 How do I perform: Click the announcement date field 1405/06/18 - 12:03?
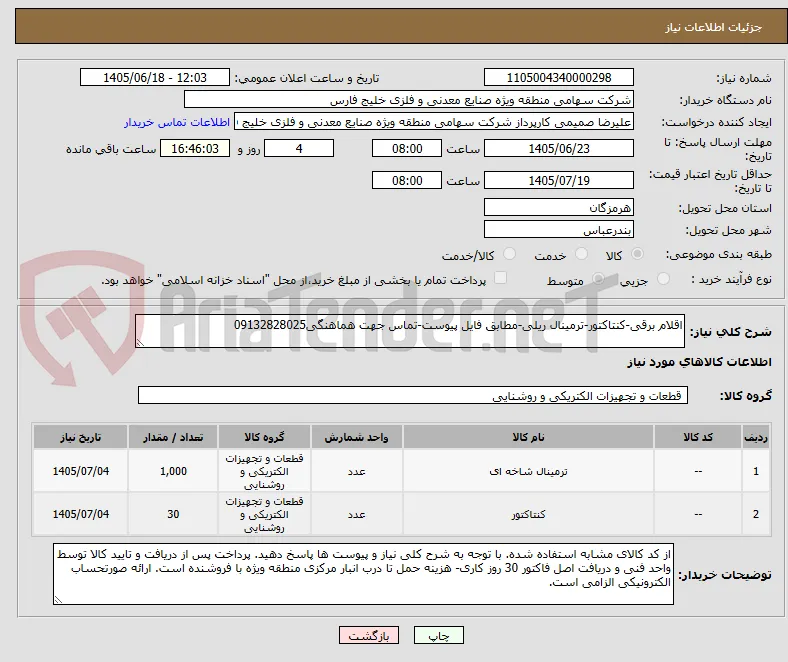(x=155, y=77)
